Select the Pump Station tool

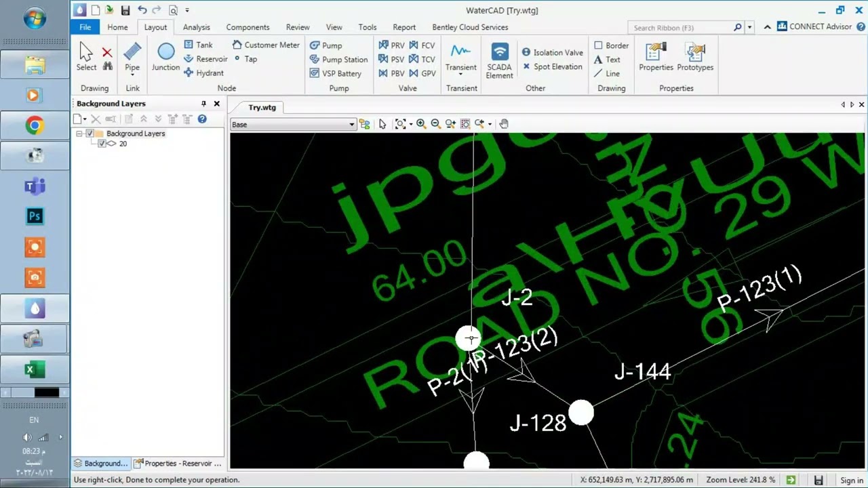pyautogui.click(x=338, y=60)
